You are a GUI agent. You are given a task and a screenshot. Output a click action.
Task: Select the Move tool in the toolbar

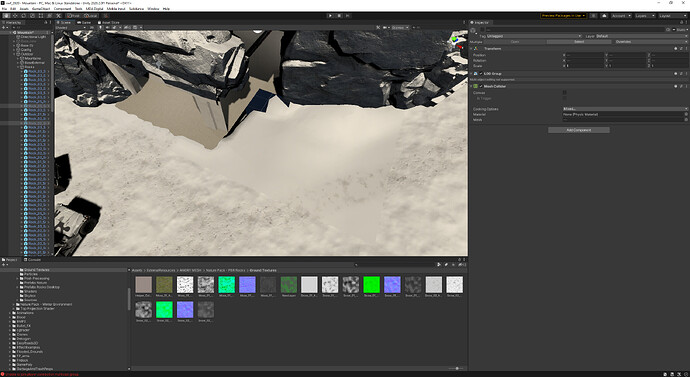(15, 16)
